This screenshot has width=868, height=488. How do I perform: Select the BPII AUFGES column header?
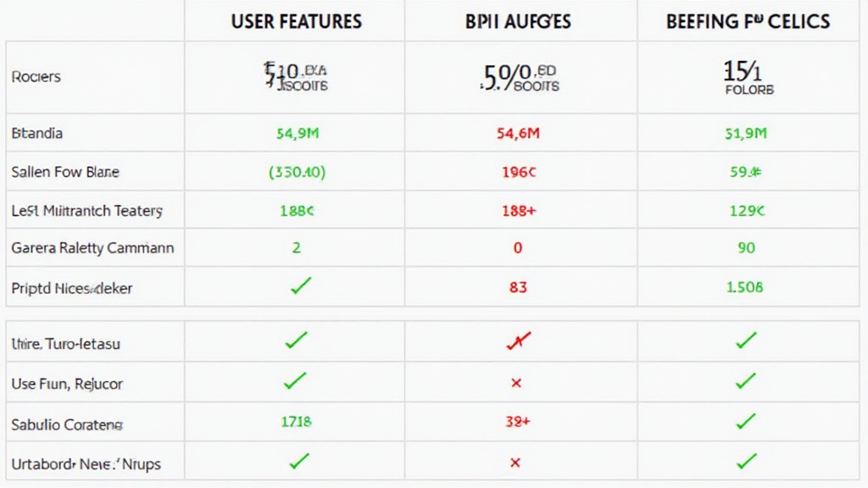pyautogui.click(x=516, y=21)
